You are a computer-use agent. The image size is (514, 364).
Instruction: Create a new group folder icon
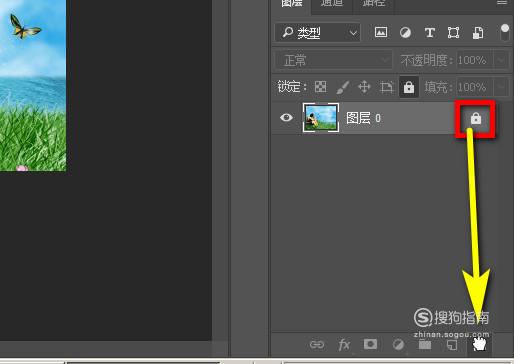[425, 344]
